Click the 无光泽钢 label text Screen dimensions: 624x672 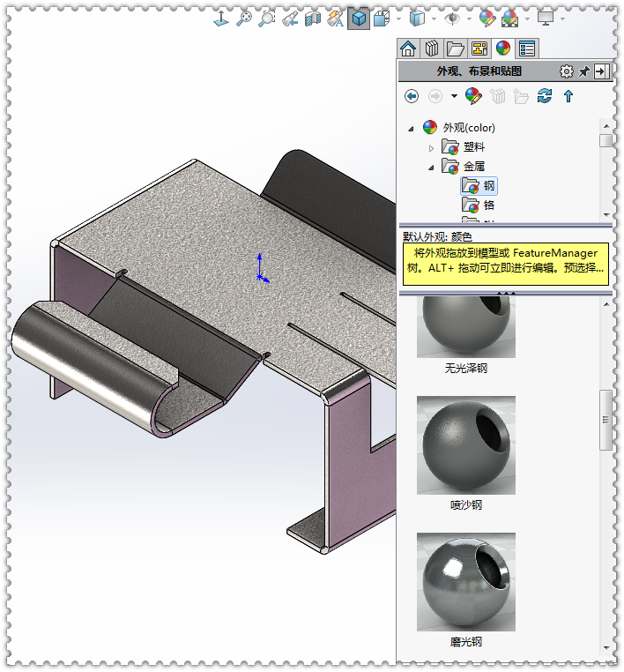click(466, 368)
